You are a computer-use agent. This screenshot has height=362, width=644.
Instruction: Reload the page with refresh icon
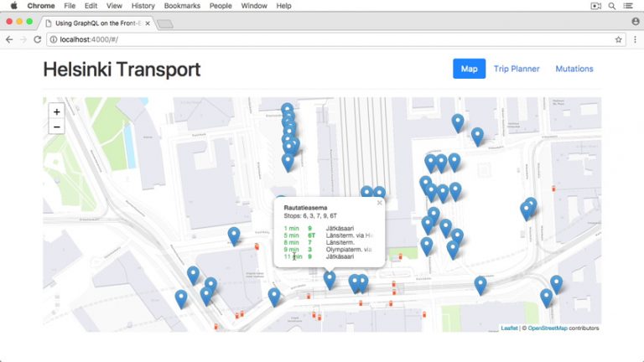[x=38, y=39]
